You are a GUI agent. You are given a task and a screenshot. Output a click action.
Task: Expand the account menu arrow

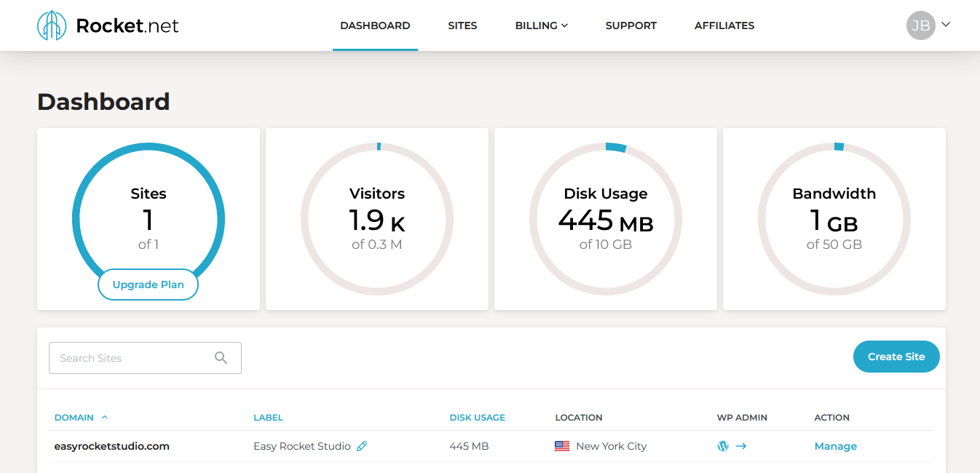946,25
